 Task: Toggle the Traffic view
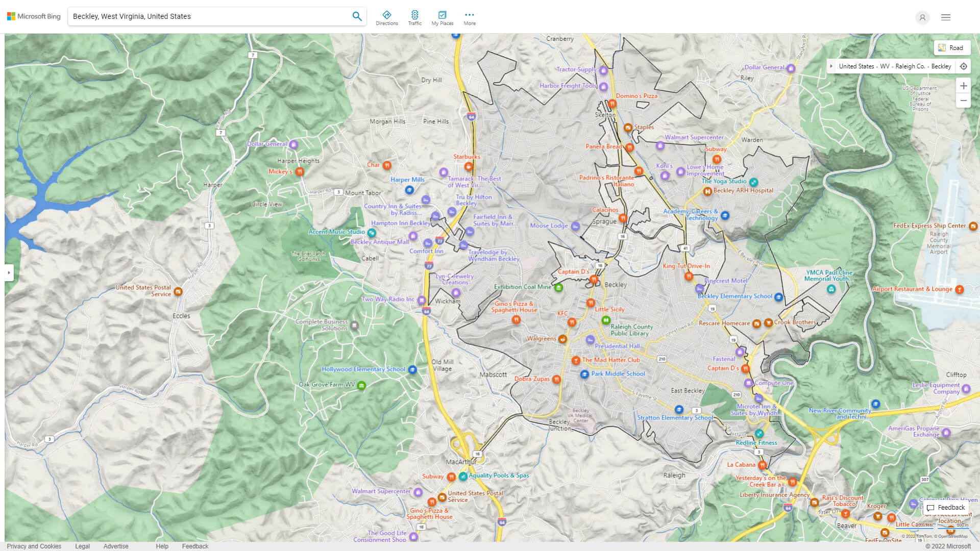(x=415, y=17)
